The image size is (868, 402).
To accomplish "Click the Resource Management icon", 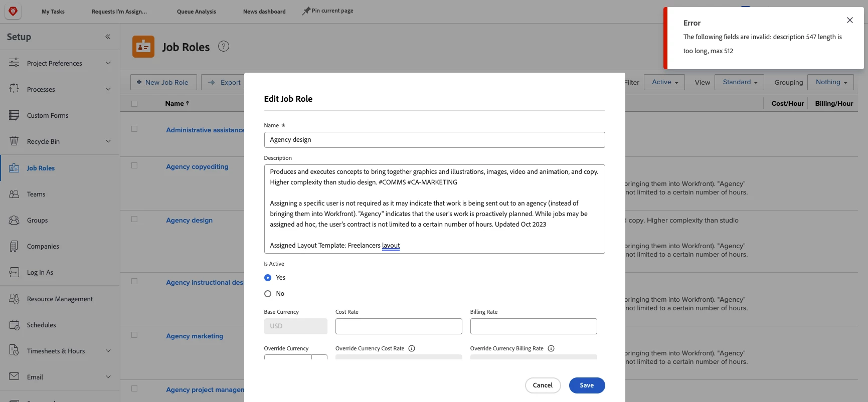I will point(14,299).
